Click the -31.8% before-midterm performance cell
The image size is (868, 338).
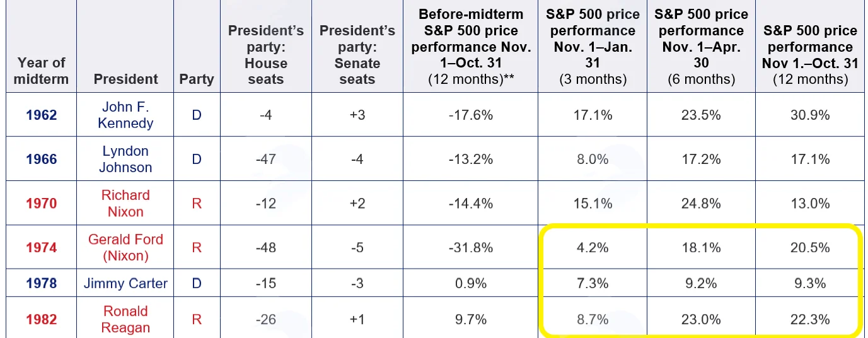point(471,247)
